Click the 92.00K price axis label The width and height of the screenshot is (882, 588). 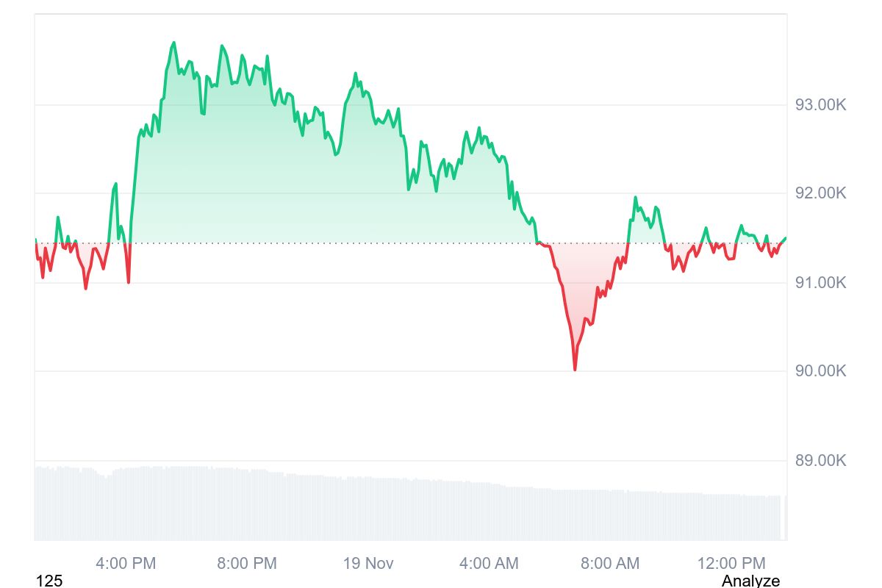[x=820, y=193]
